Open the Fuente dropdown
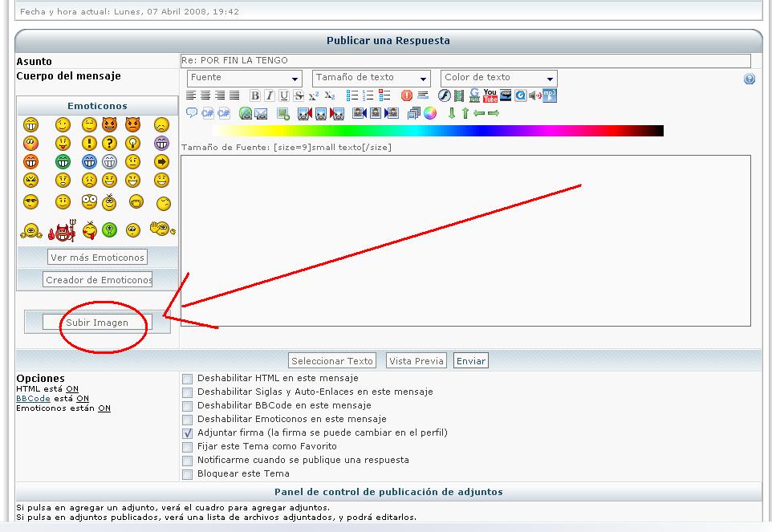 pos(245,78)
